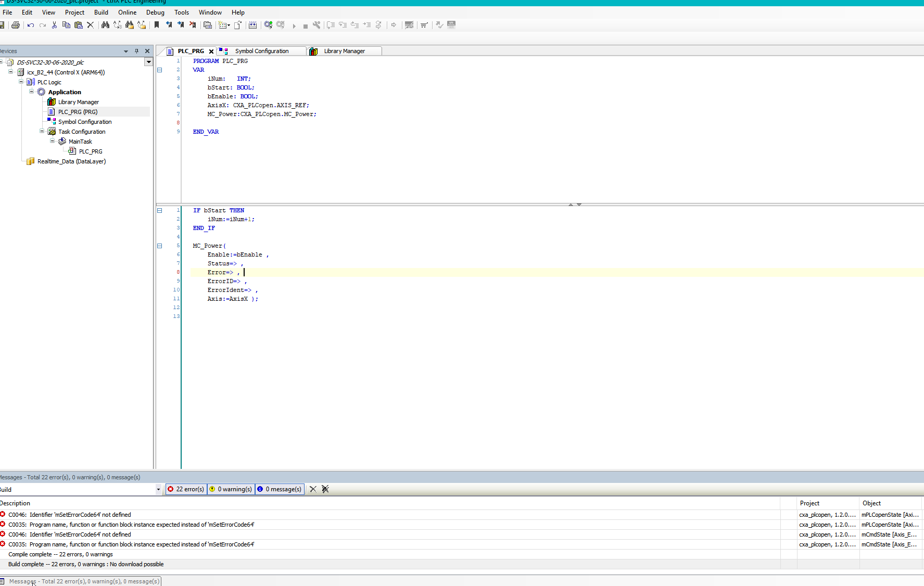Select first C0046 error message row
The height and width of the screenshot is (586, 924).
point(70,515)
